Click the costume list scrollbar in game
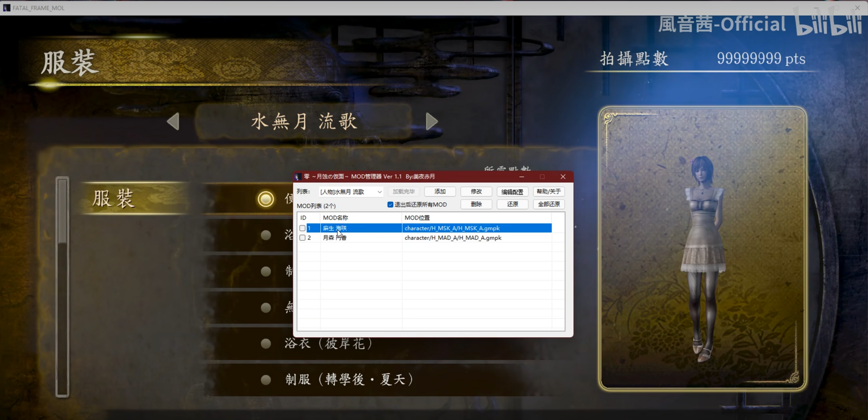 (62, 286)
